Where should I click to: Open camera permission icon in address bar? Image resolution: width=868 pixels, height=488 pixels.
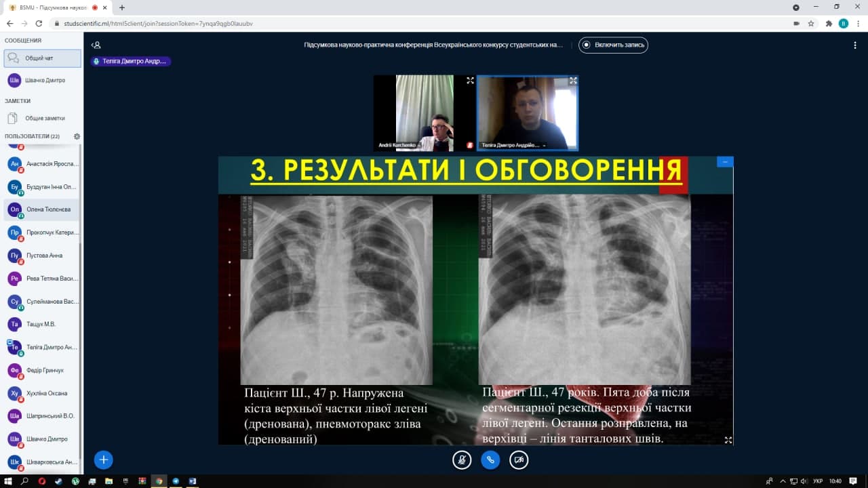[x=796, y=23]
